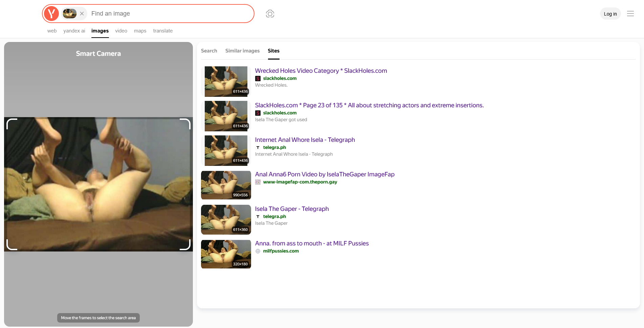Screen dimensions: 644x328
Task: Click the uploaded image thumbnail in search bar
Action: 70,14
